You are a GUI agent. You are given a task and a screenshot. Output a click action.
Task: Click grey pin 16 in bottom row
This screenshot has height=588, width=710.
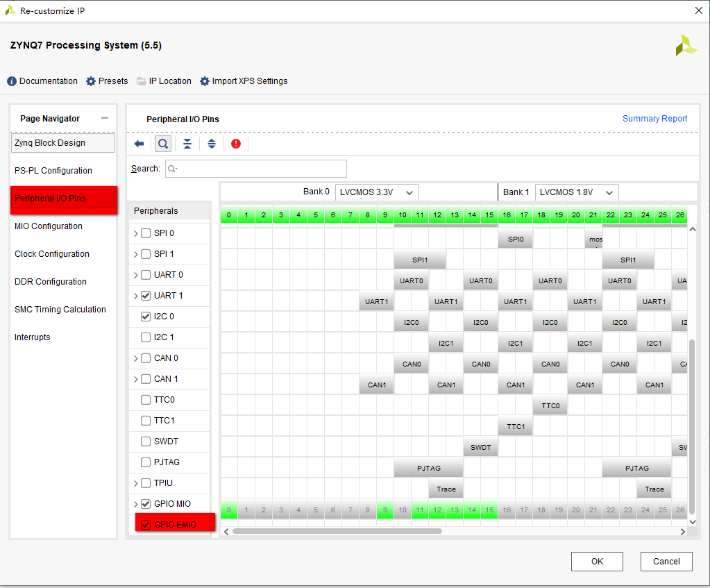pyautogui.click(x=507, y=510)
